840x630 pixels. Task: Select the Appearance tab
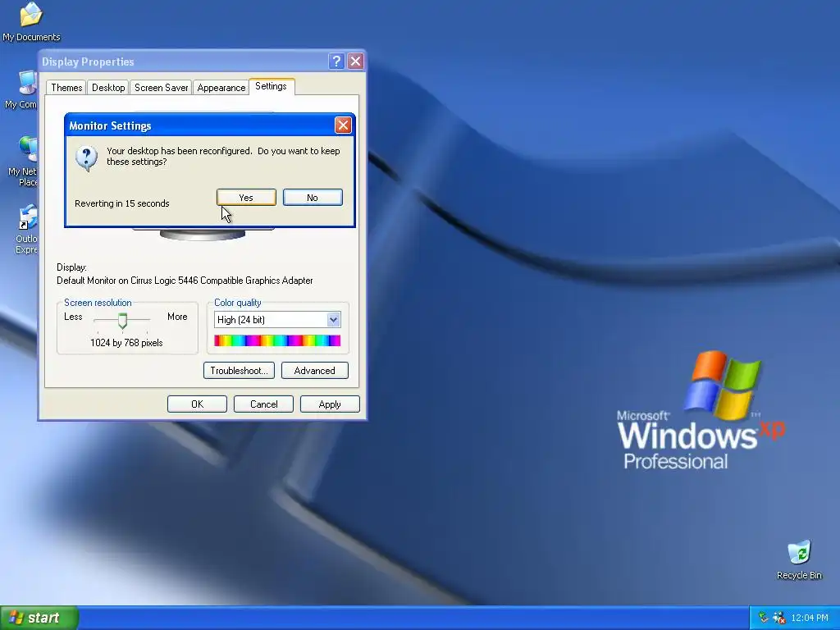click(221, 87)
